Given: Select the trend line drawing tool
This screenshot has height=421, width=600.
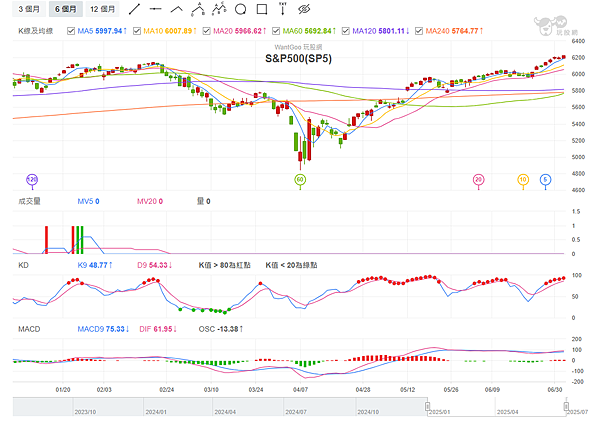Looking at the screenshot, I should [134, 9].
